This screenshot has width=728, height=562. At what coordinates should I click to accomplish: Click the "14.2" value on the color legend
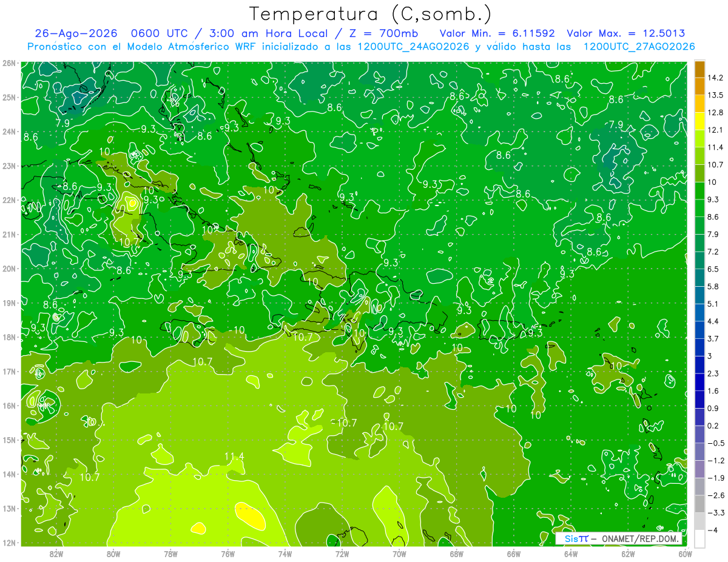716,78
